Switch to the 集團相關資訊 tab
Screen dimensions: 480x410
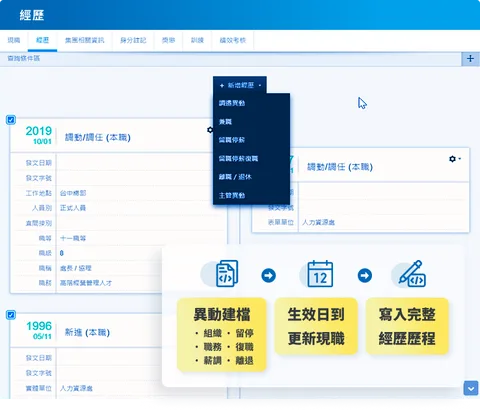tap(85, 40)
